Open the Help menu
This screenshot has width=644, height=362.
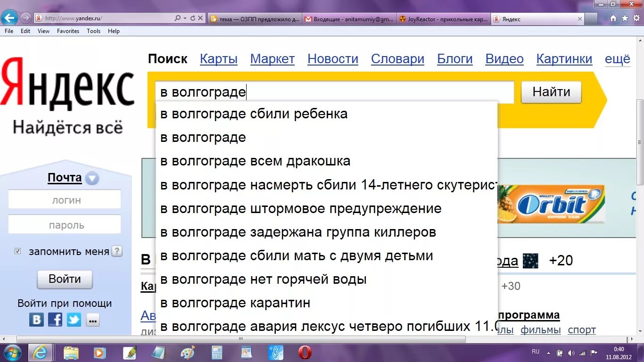(x=114, y=31)
